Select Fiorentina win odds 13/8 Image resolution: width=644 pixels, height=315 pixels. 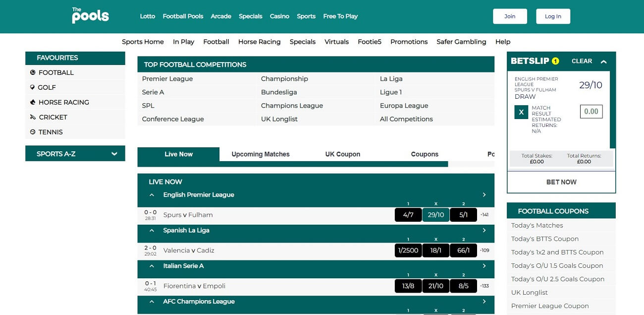pos(408,286)
